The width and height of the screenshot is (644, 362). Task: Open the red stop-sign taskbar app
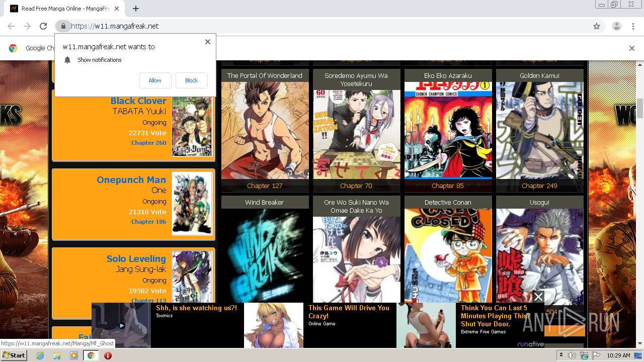click(x=108, y=355)
